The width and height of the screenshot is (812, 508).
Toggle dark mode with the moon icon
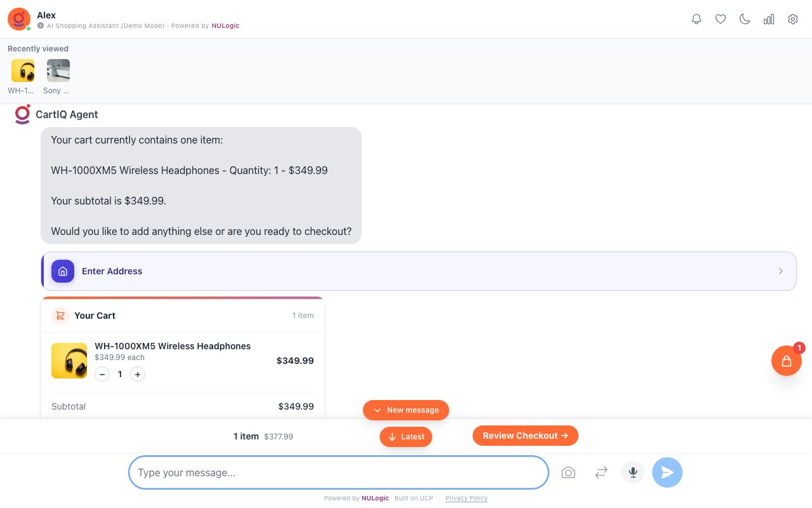(x=745, y=19)
